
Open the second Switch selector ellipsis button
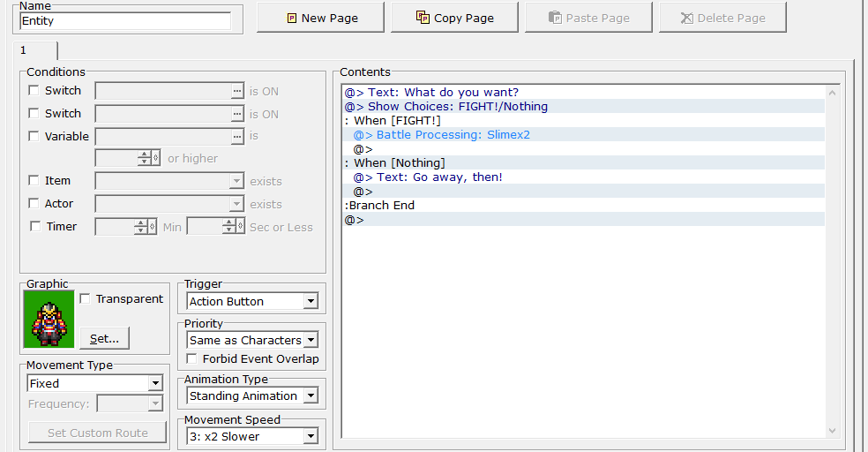[236, 114]
